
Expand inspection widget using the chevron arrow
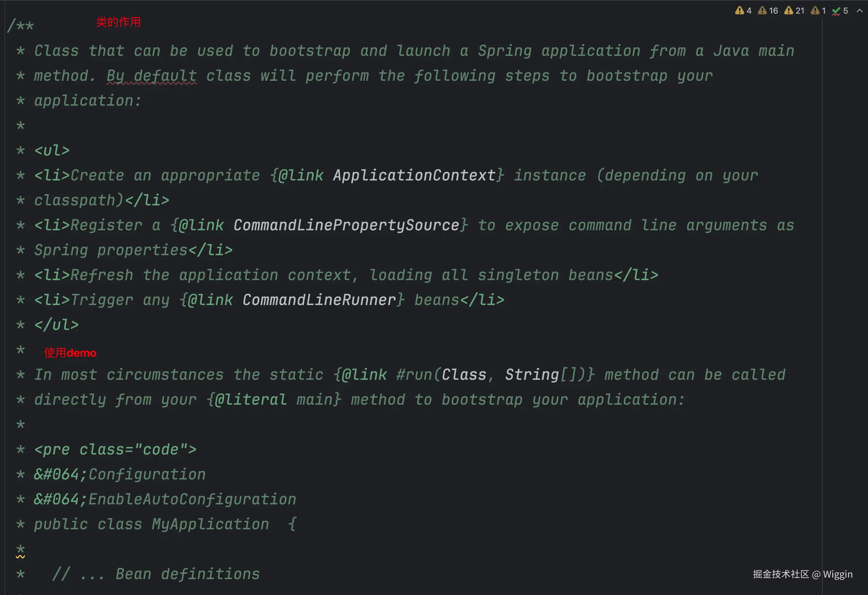point(860,11)
